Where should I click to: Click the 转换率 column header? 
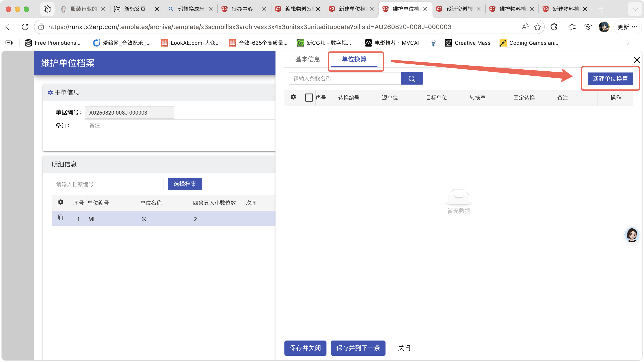[x=477, y=98]
